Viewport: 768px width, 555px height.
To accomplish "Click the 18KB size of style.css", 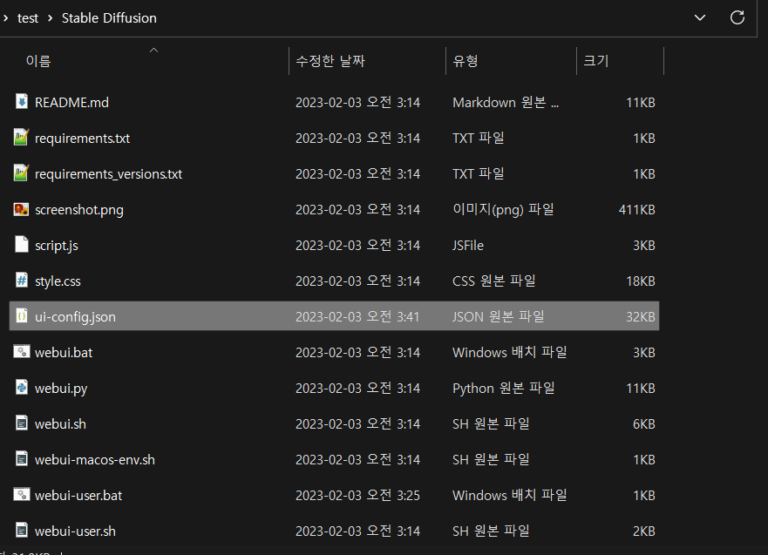I will pyautogui.click(x=641, y=281).
